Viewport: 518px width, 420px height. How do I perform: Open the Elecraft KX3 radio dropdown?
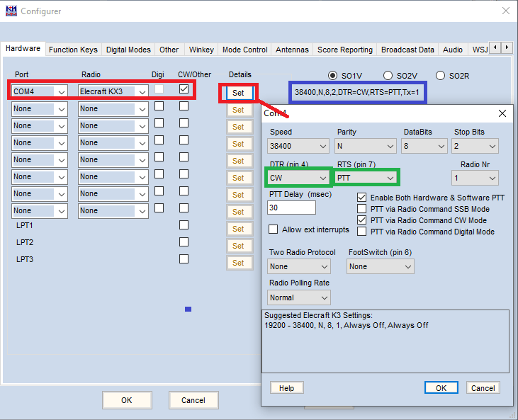[113, 91]
